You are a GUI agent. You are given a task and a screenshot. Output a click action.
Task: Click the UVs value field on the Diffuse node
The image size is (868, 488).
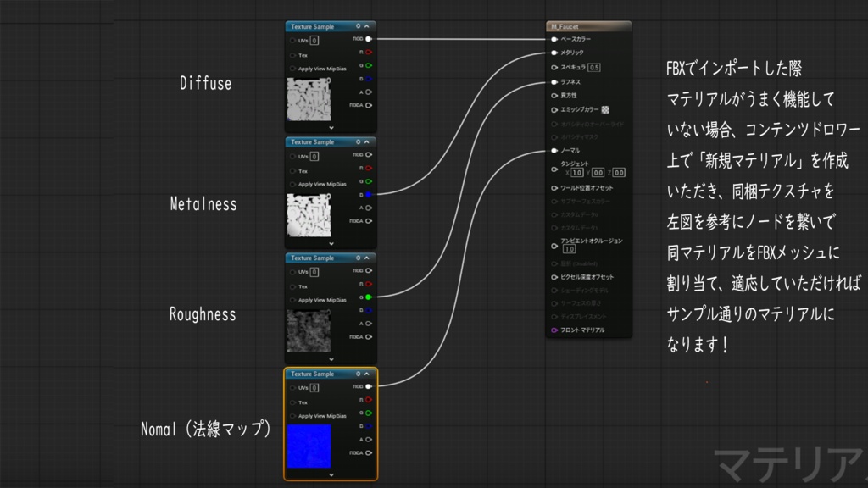pos(315,41)
